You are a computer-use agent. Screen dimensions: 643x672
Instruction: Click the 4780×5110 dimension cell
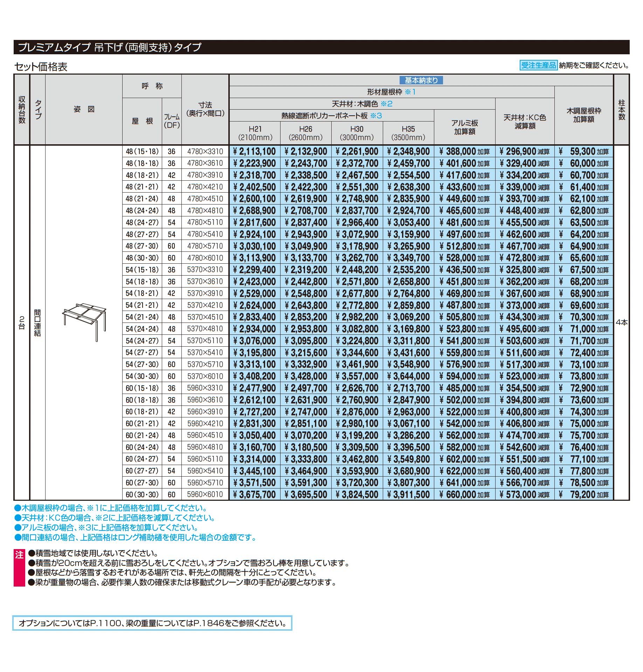pyautogui.click(x=205, y=222)
